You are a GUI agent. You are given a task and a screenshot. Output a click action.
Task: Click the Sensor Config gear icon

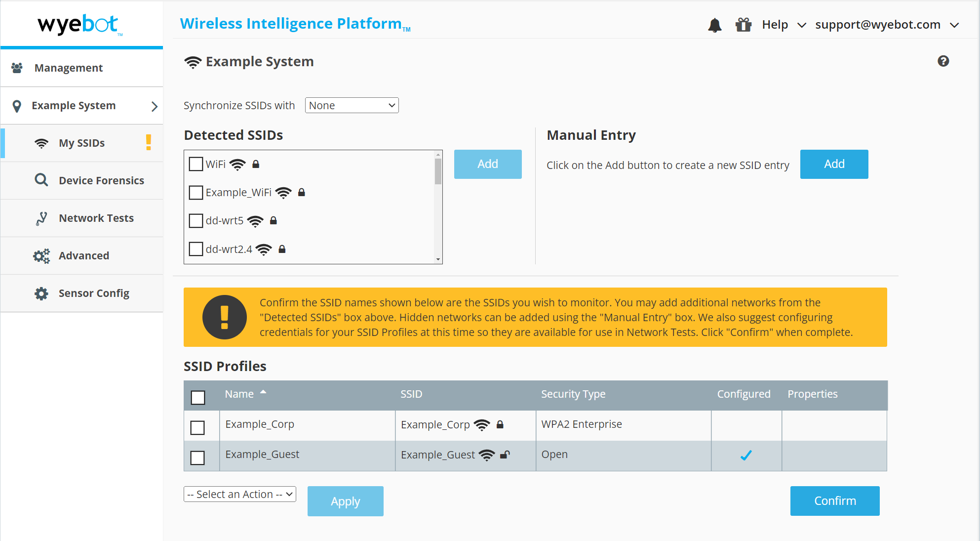coord(41,293)
